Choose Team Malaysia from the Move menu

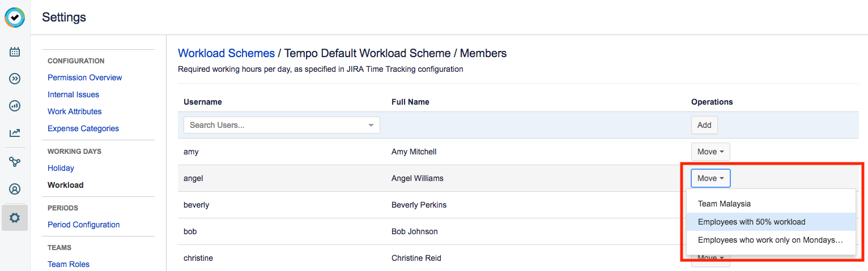click(x=724, y=204)
